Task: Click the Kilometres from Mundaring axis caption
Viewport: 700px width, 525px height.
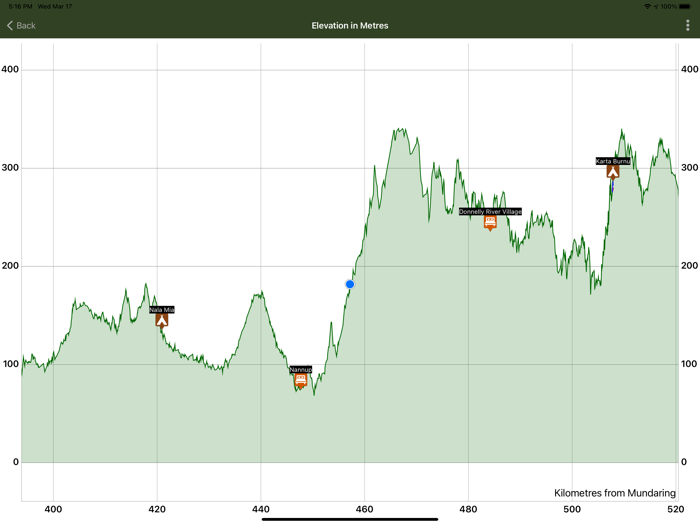Action: [615, 493]
